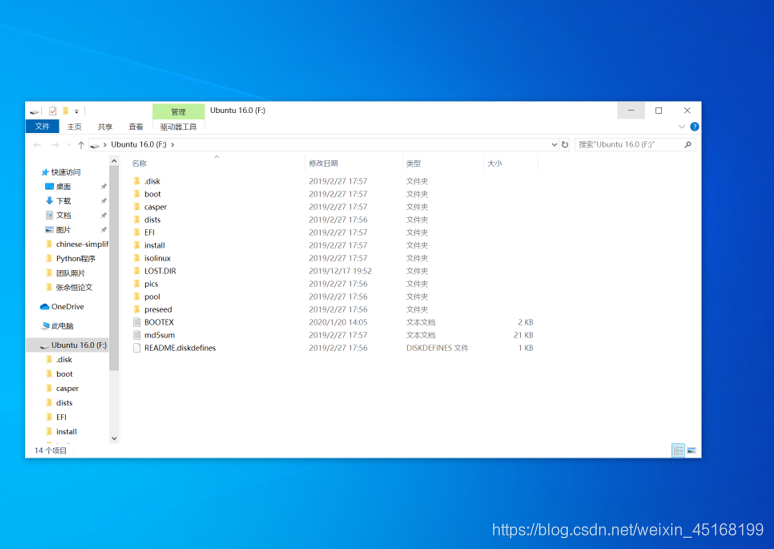Click the navigation pane scrollbar thumb
This screenshot has height=549, width=774.
click(x=114, y=268)
